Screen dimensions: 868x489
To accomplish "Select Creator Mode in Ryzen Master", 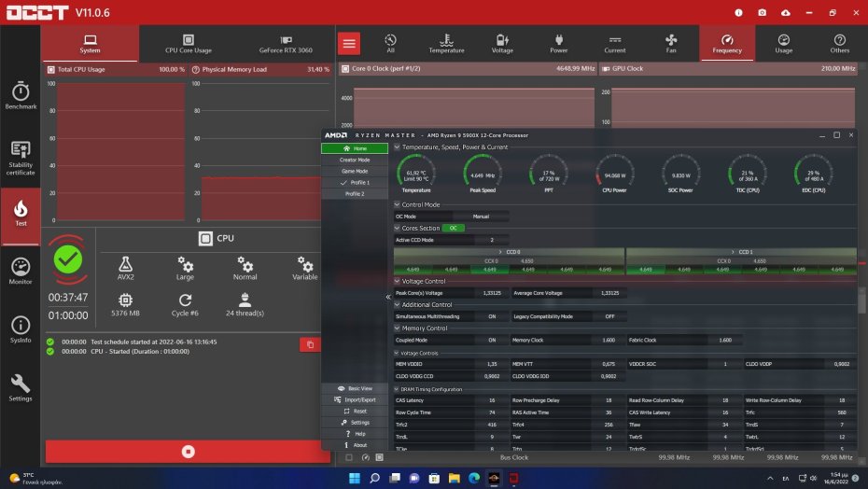I will [355, 161].
